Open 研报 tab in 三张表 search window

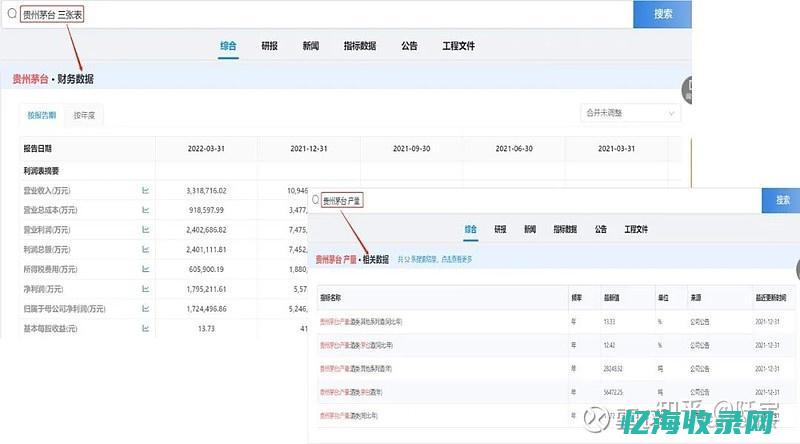click(269, 46)
